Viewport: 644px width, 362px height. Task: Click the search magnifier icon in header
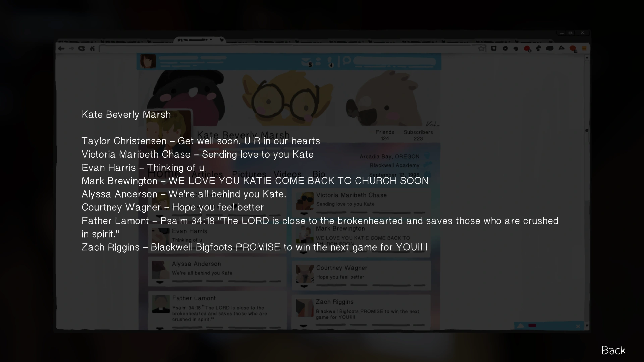coord(346,61)
